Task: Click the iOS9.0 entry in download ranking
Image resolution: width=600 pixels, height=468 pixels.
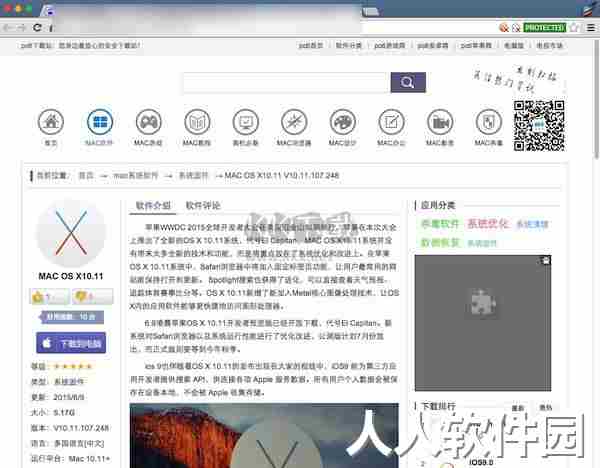Action: tap(481, 463)
